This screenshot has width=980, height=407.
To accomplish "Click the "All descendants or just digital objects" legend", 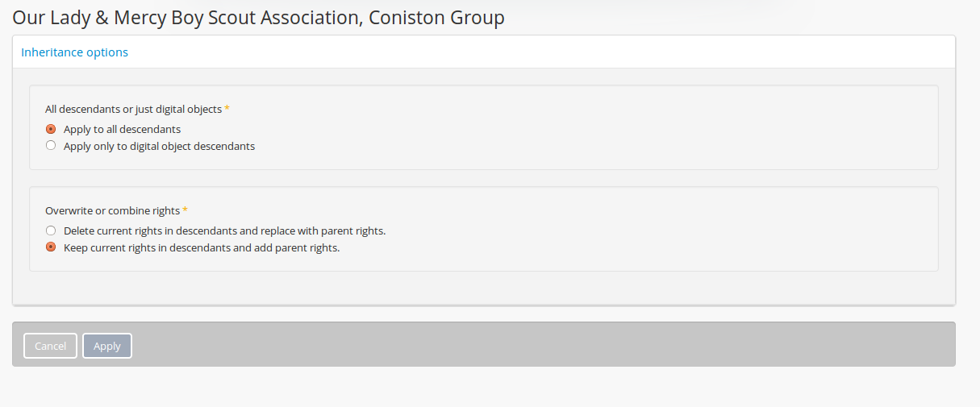I will point(133,109).
